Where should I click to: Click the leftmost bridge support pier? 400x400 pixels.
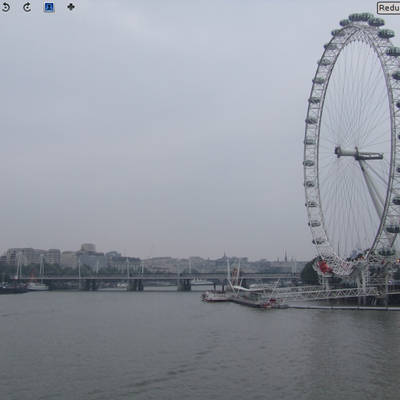(89, 285)
